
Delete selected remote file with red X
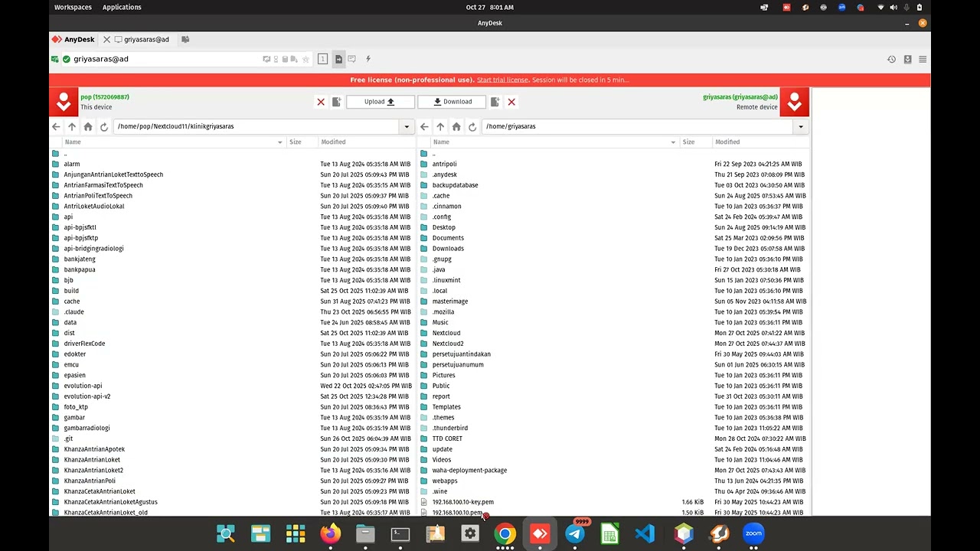click(511, 102)
